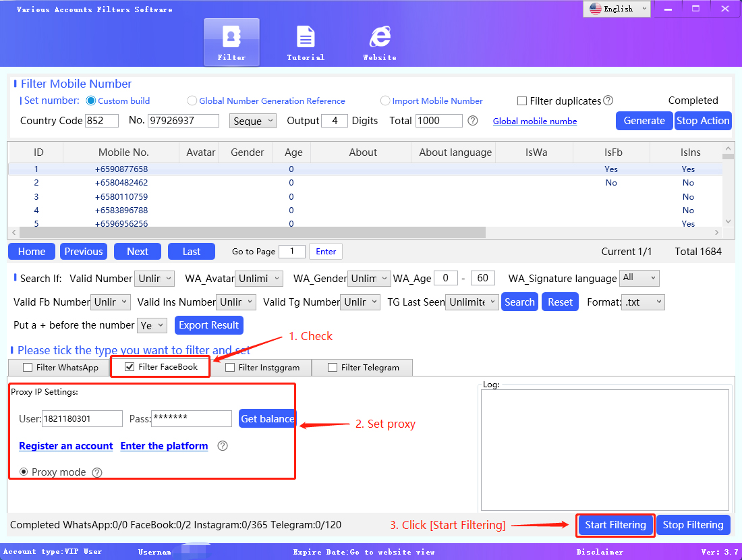
Task: Click help icon next to Proxy mode
Action: point(97,472)
